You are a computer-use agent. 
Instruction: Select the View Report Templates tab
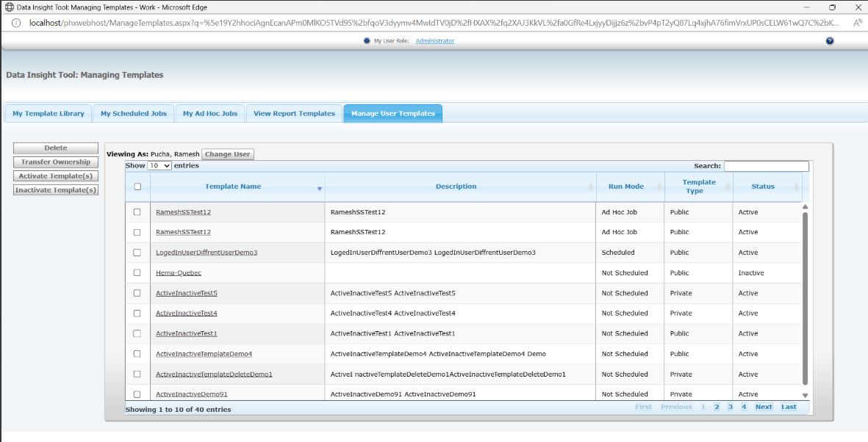(x=295, y=113)
